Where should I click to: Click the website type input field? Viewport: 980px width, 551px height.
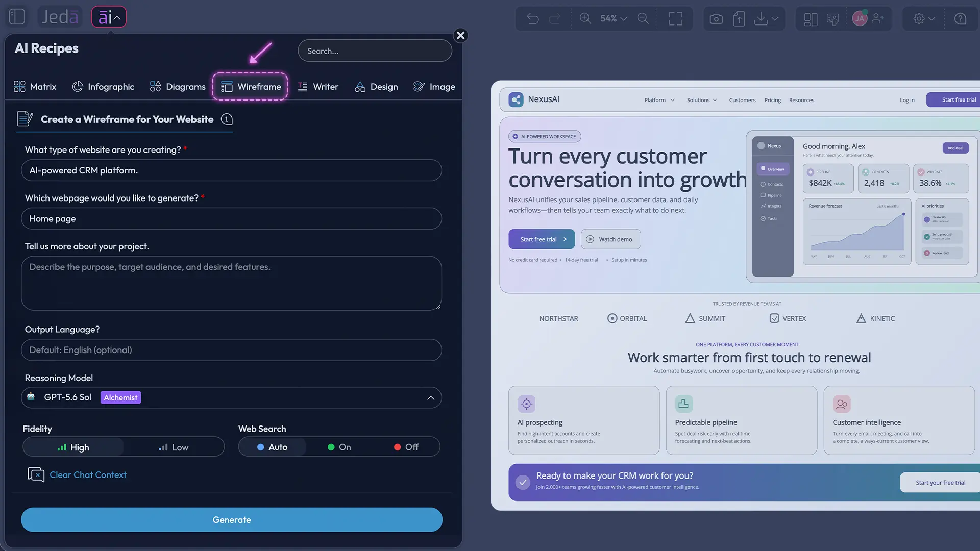(231, 170)
